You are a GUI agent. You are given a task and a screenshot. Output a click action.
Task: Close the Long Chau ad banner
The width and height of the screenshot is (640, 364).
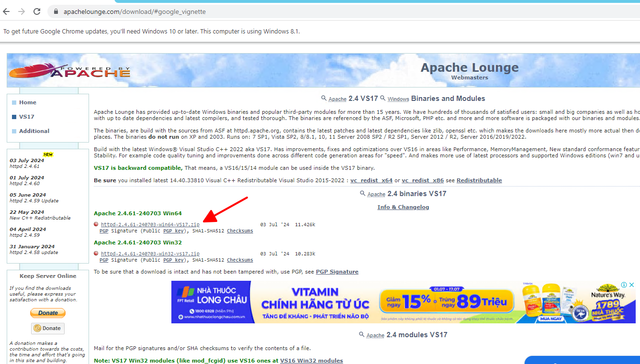[x=631, y=285]
